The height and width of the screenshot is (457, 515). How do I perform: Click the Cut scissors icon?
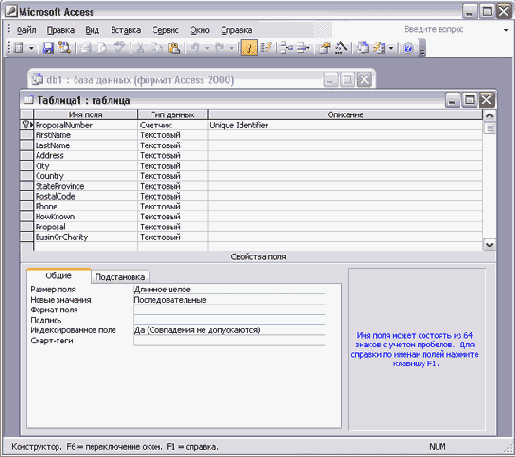(140, 48)
